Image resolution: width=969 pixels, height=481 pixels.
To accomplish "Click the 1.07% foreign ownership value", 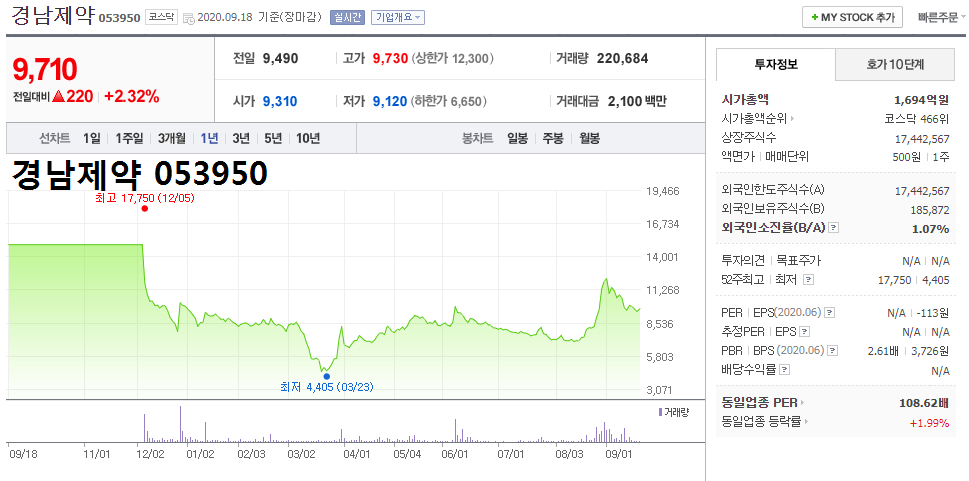I will coord(931,229).
